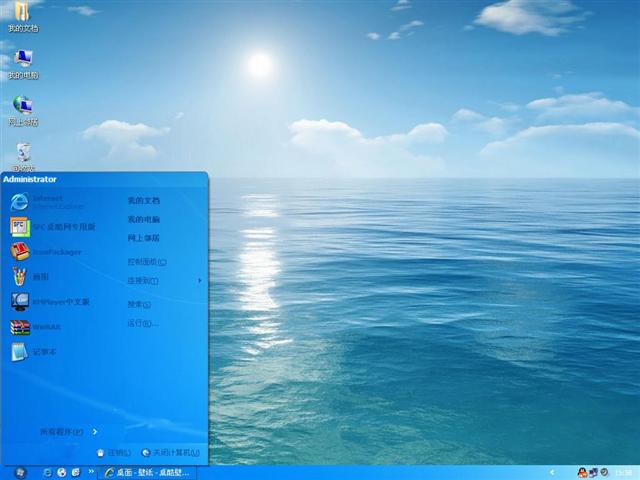This screenshot has height=480, width=640.
Task: Expand Connect To (连接到) submenu arrow
Action: point(200,280)
